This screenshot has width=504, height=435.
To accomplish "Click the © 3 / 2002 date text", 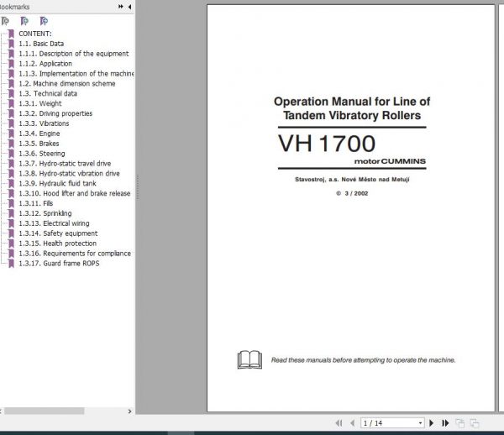I will pyautogui.click(x=352, y=193).
